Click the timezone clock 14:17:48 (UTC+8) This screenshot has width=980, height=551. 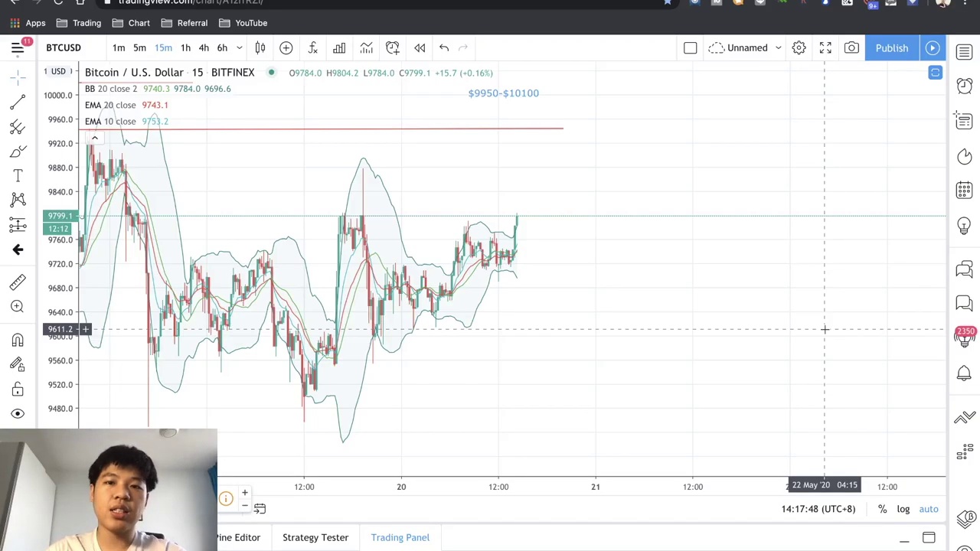pos(818,509)
